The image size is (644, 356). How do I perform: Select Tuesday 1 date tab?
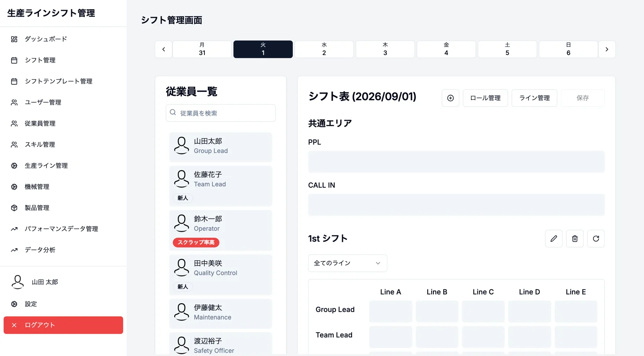click(263, 49)
